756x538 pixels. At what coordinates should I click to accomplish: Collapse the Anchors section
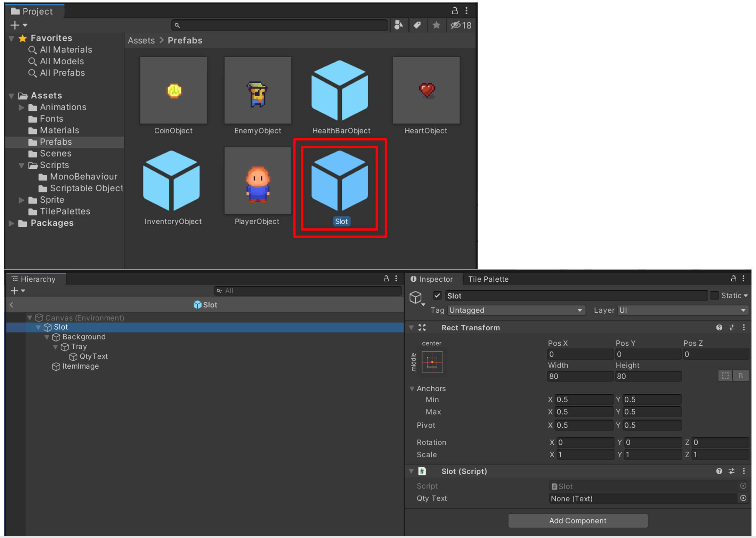412,388
